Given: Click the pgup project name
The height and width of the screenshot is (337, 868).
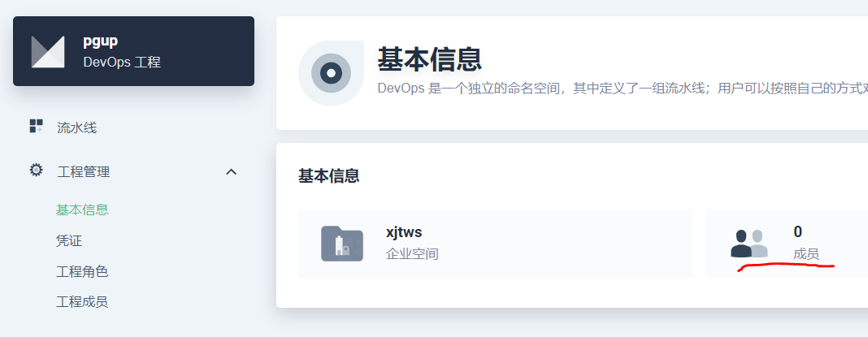Looking at the screenshot, I should (x=100, y=41).
